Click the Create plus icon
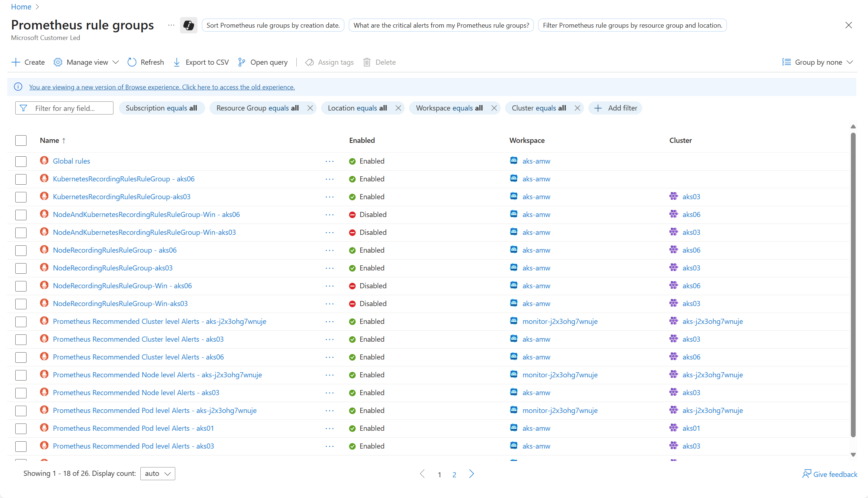The height and width of the screenshot is (498, 868). pos(16,62)
